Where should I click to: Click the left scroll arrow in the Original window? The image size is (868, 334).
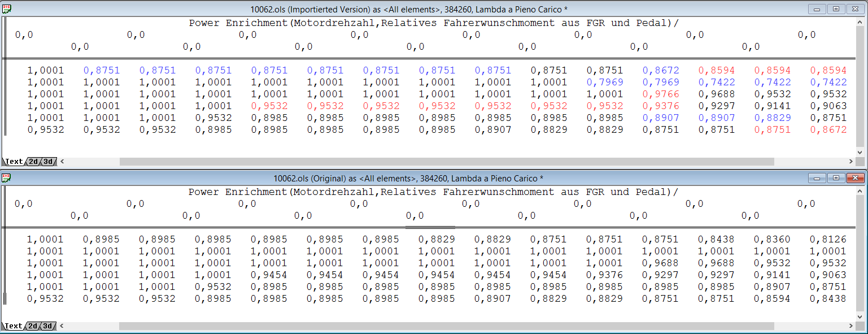tap(62, 326)
